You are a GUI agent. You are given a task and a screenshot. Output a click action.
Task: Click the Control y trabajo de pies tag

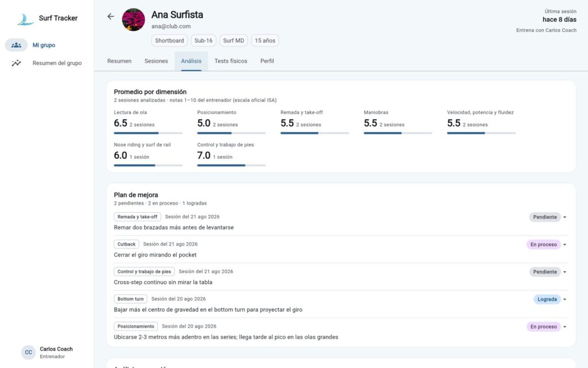144,271
